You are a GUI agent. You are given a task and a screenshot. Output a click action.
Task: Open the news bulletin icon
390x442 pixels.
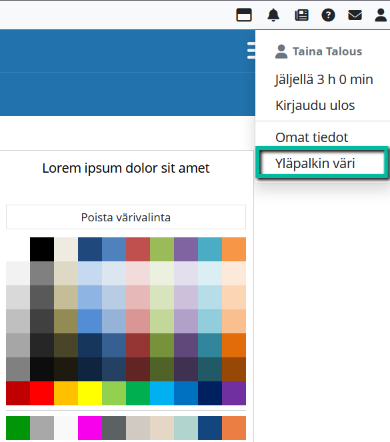[x=302, y=15]
